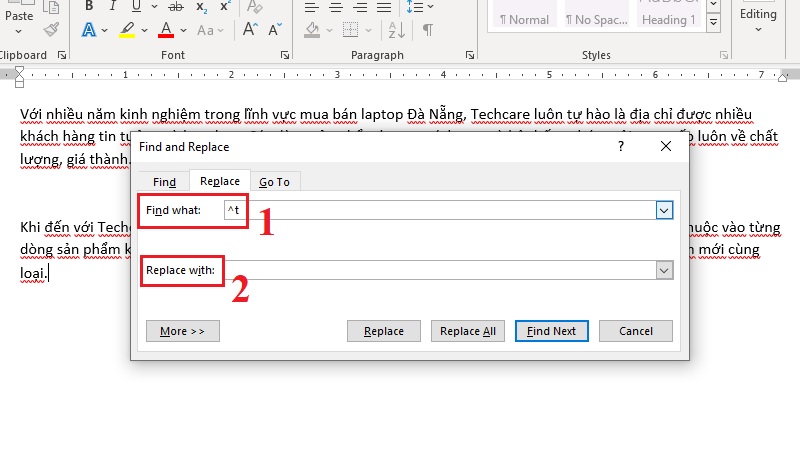Click the Replace button
Viewport: 800px width, 450px height.
(x=384, y=331)
